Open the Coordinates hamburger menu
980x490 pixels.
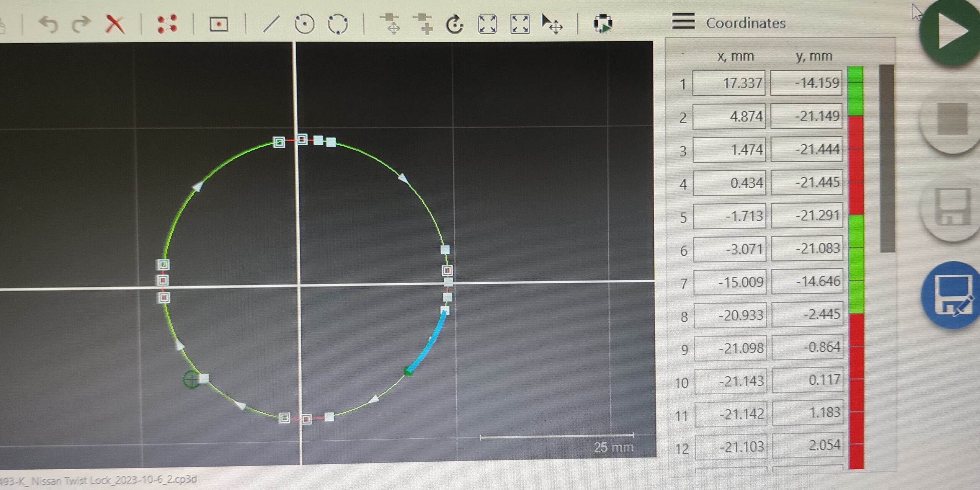[683, 21]
